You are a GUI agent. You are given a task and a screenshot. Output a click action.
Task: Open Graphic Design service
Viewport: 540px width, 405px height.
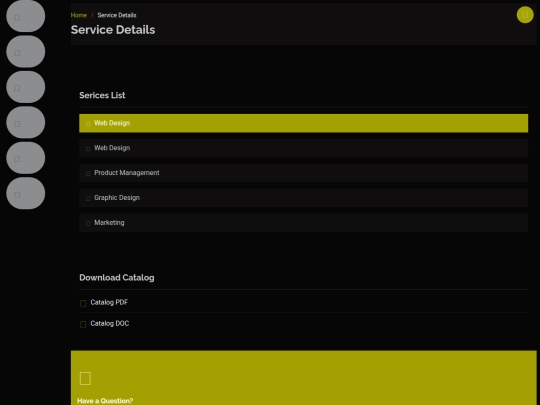pyautogui.click(x=303, y=198)
